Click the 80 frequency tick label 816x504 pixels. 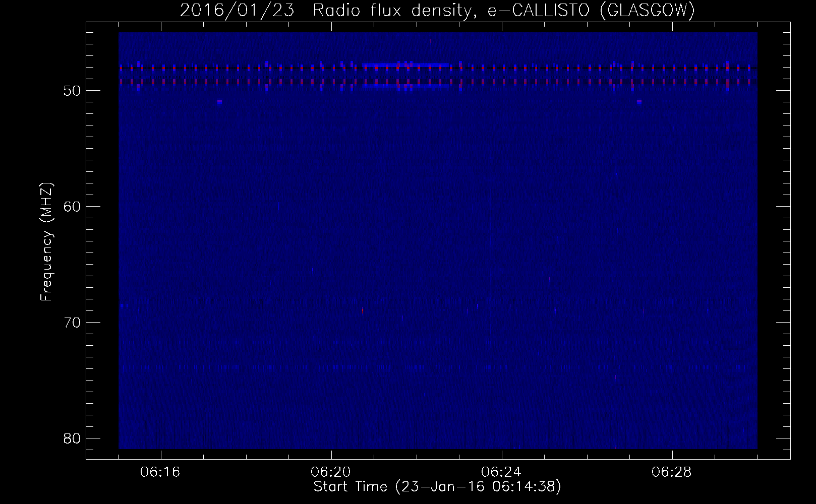(x=73, y=438)
